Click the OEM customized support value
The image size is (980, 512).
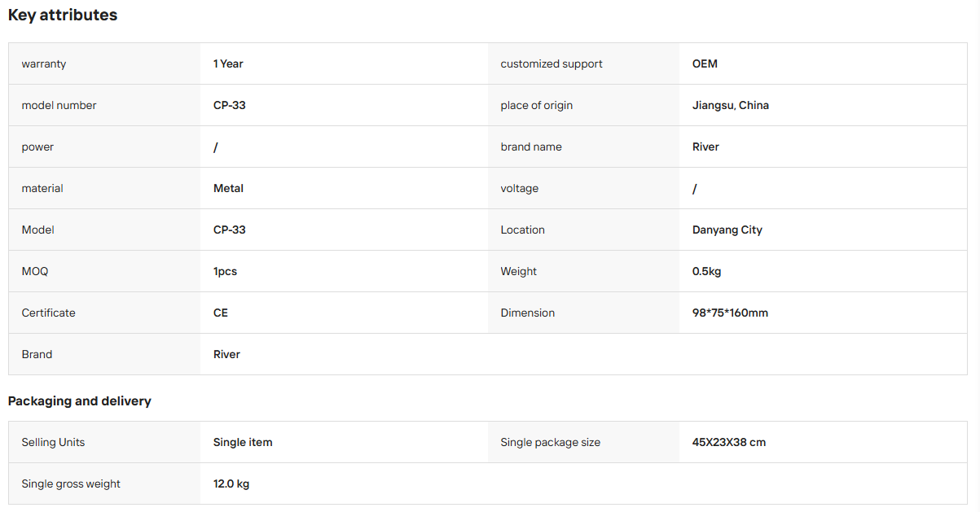pos(705,63)
